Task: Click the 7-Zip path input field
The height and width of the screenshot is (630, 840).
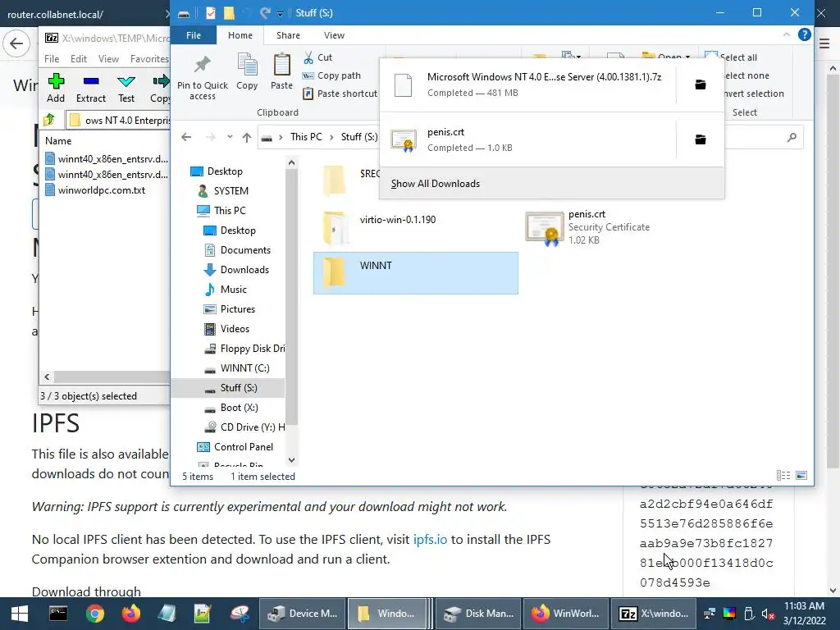Action: point(119,120)
